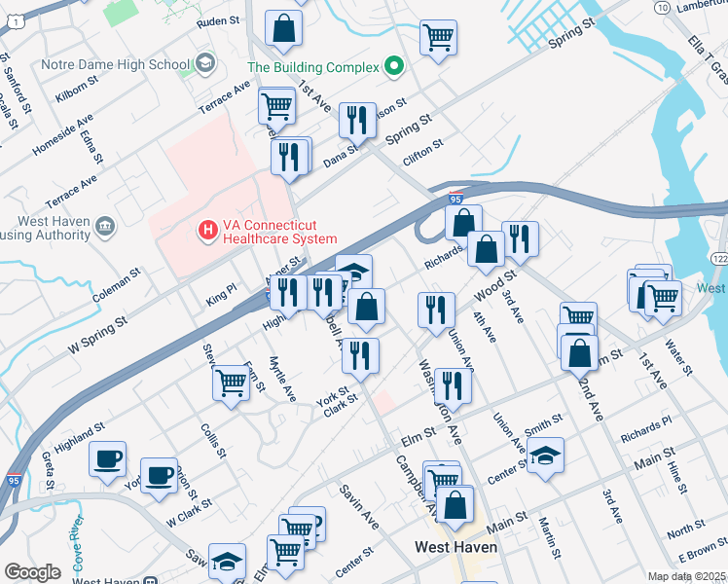Image resolution: width=728 pixels, height=584 pixels.
Task: Click the restaurant marker on Washington Ave
Action: (454, 389)
